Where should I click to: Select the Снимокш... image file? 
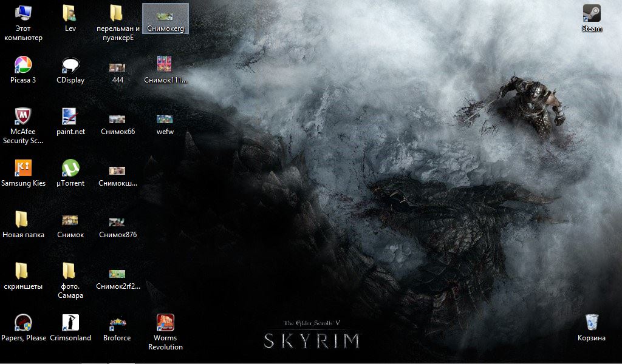(x=118, y=177)
